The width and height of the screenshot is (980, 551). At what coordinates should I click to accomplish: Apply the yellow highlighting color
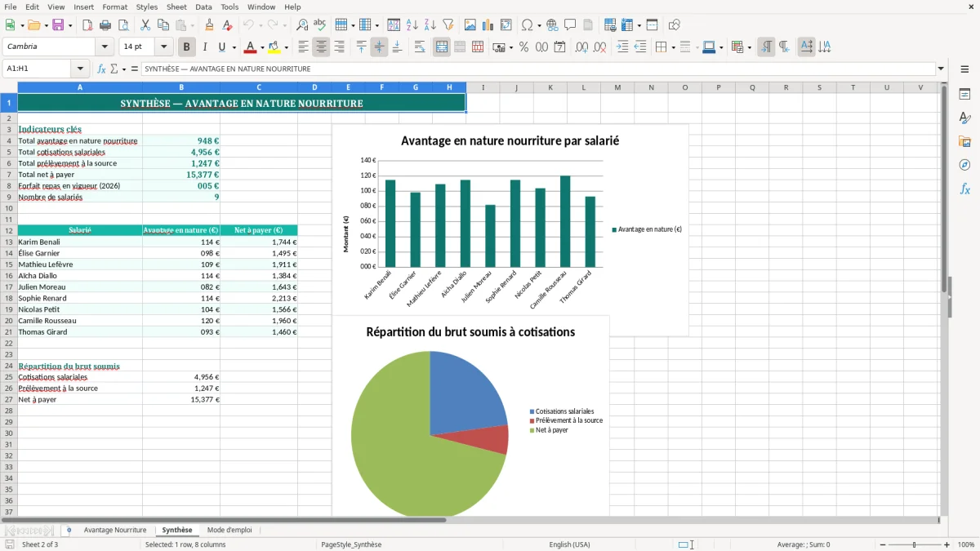pos(274,47)
